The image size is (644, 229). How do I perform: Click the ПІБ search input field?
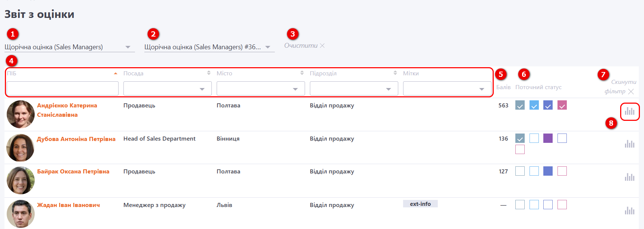62,89
